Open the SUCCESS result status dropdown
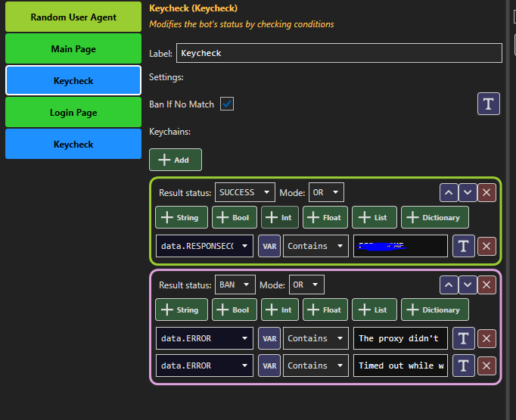The image size is (516, 420). pyautogui.click(x=245, y=192)
